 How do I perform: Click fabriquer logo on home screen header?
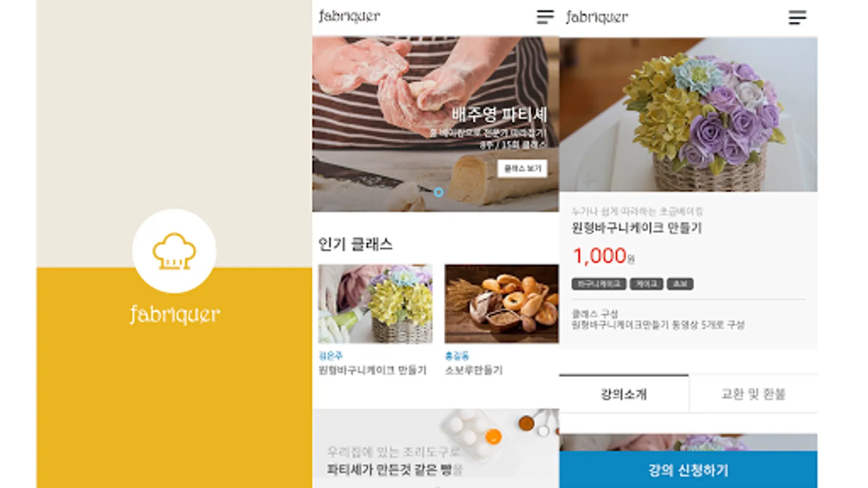349,16
